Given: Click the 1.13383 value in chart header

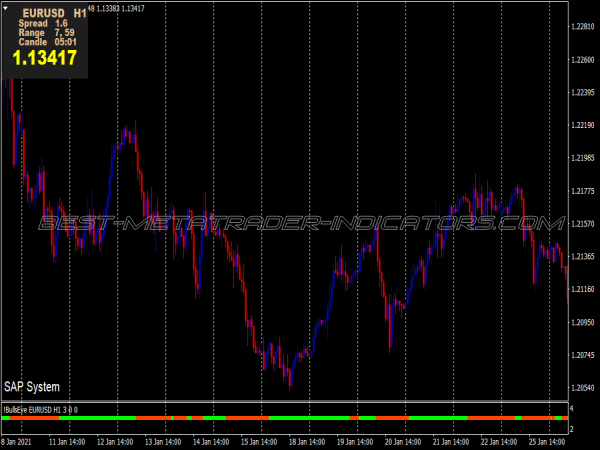Looking at the screenshot, I should 108,8.
